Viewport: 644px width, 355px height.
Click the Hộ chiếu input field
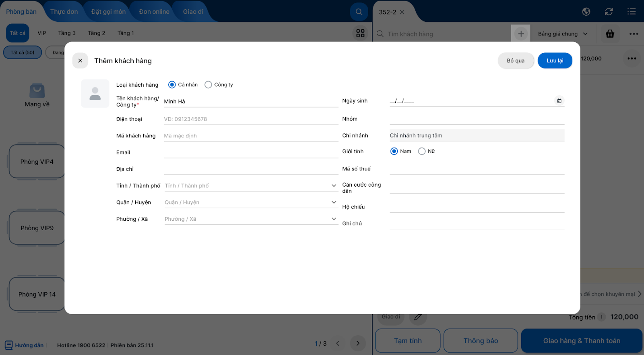tap(477, 207)
